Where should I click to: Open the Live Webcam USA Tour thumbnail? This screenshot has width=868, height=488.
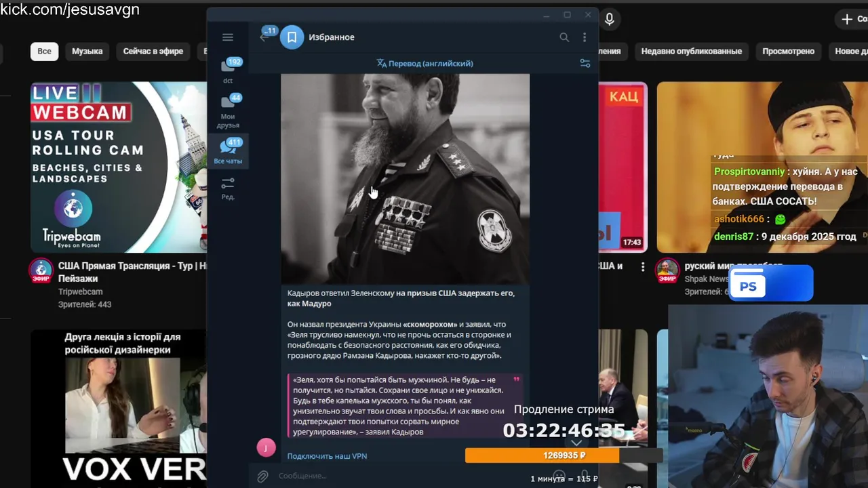[119, 167]
